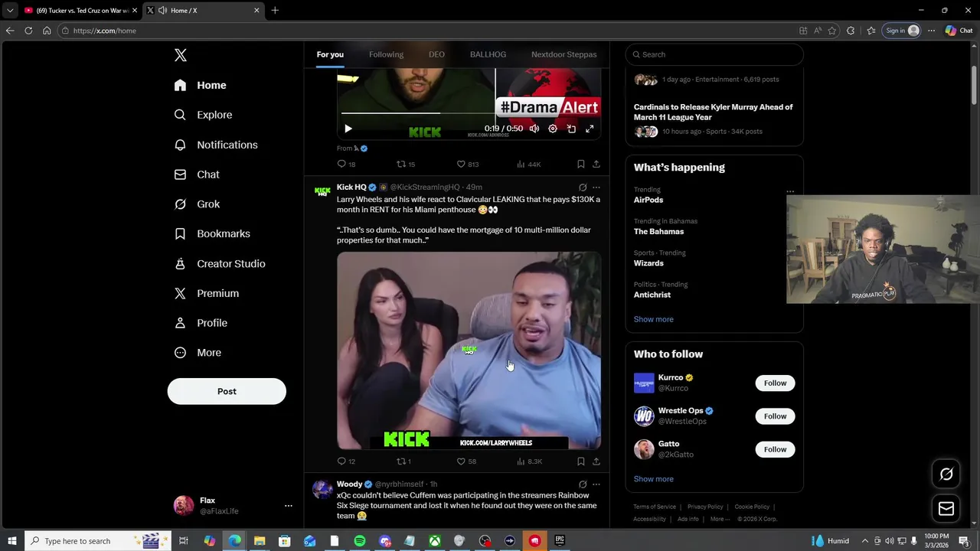
Task: Mute the DramaAlert video volume
Action: tap(534, 129)
